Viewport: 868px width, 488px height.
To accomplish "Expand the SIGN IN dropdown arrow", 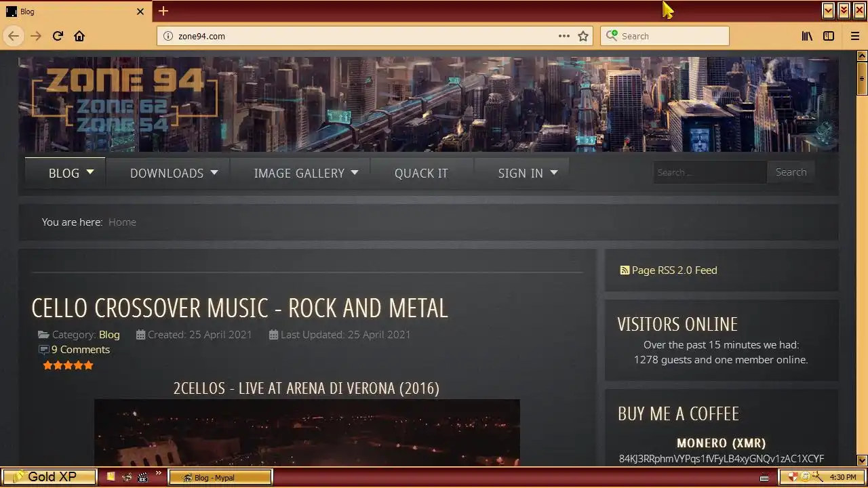I will point(554,172).
